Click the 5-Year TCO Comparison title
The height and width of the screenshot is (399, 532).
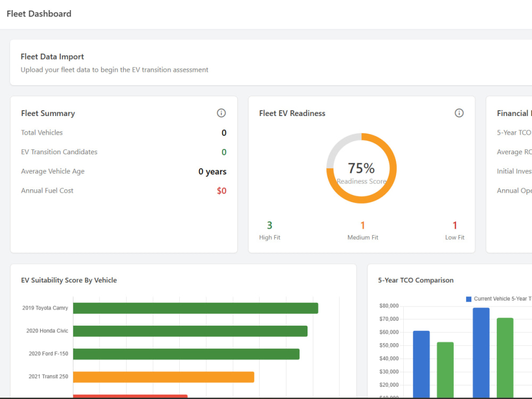pyautogui.click(x=415, y=280)
